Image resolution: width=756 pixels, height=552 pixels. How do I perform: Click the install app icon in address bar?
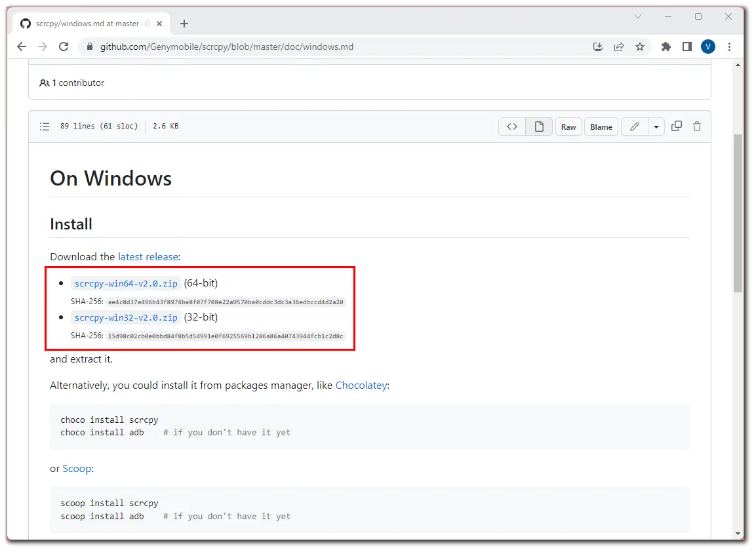pos(598,47)
